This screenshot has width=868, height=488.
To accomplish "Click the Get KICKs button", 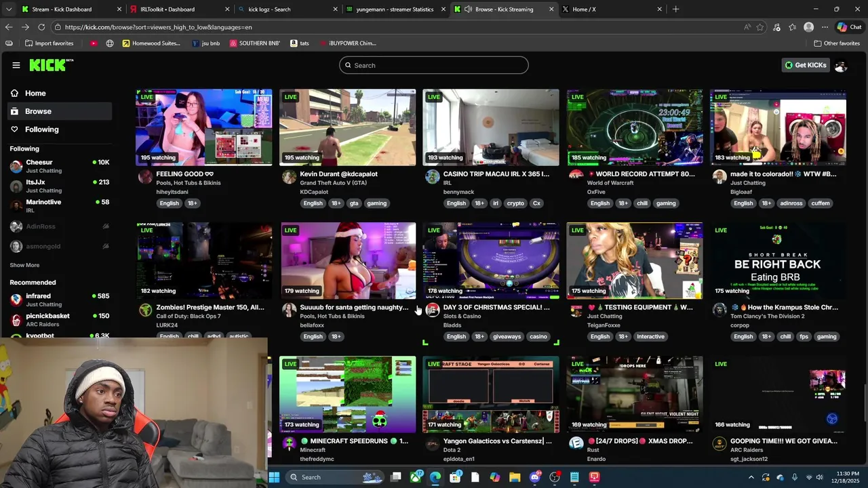I will 806,65.
